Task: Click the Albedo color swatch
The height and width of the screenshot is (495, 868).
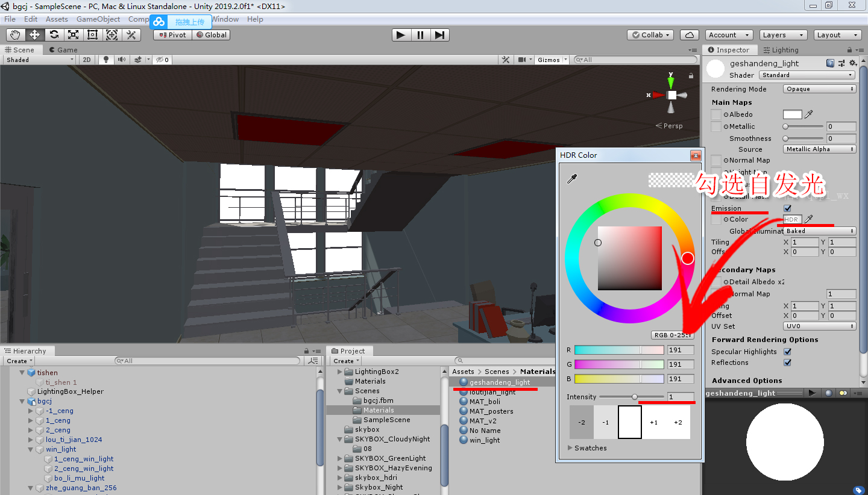Action: pos(793,114)
